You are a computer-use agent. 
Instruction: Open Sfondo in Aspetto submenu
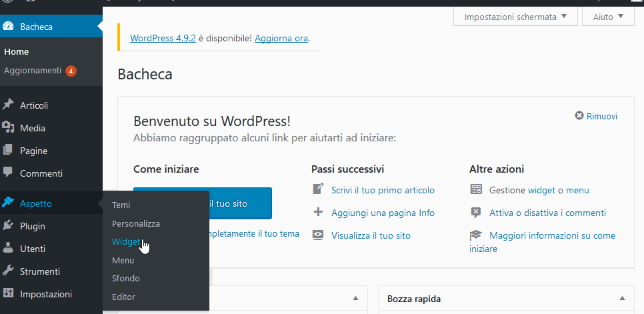click(126, 278)
